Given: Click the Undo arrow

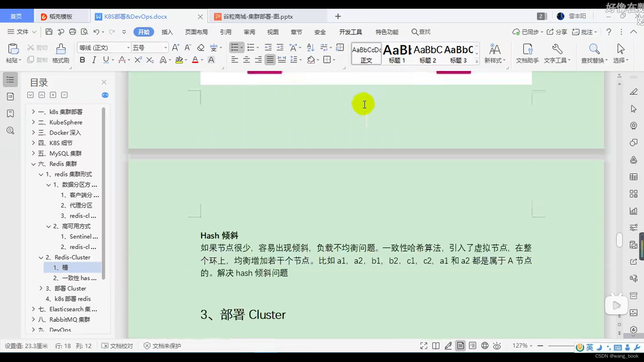Looking at the screenshot, I should pyautogui.click(x=96, y=32).
